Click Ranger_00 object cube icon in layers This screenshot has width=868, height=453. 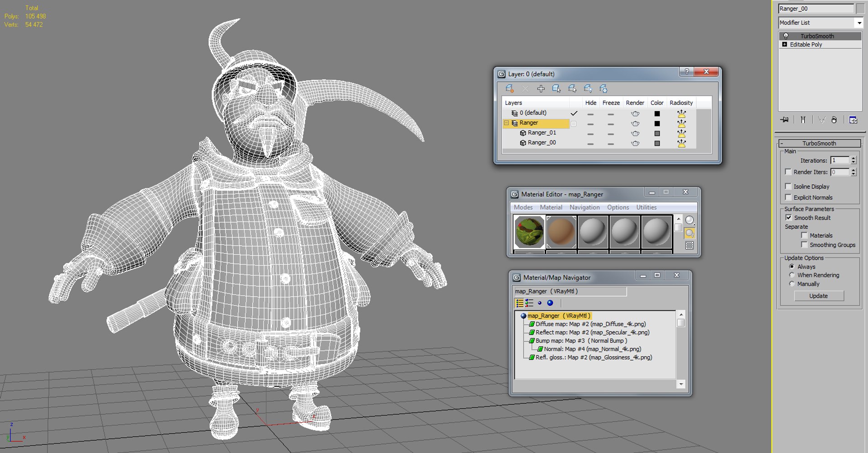pos(523,143)
